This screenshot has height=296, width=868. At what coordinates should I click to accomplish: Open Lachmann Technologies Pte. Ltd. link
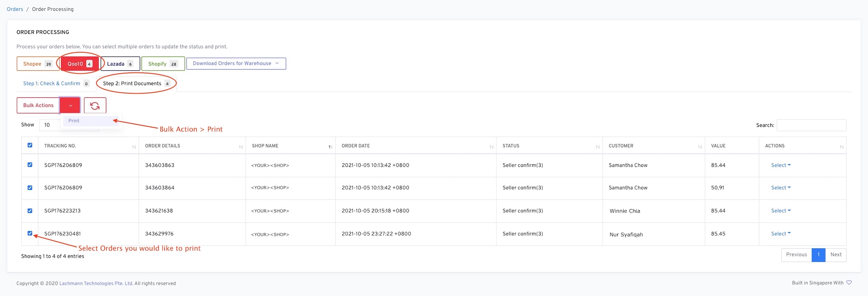(96, 283)
